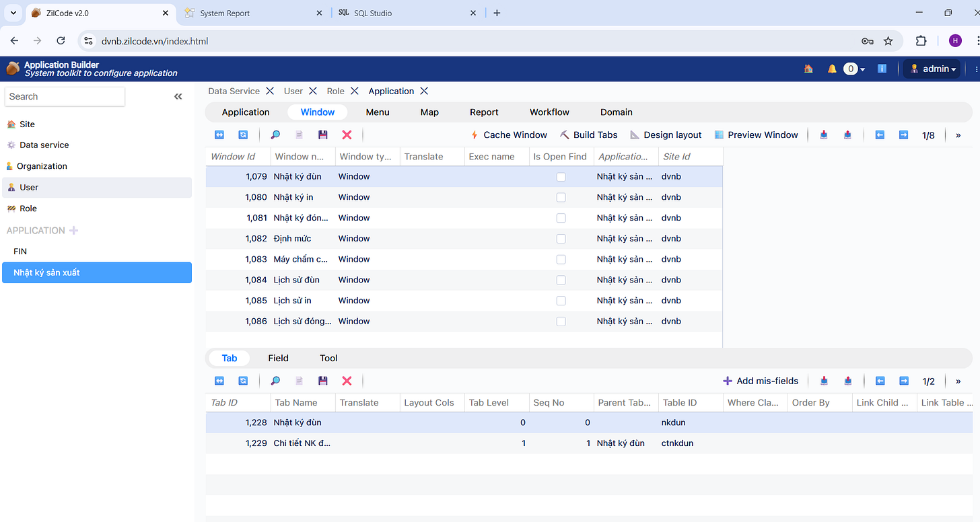The height and width of the screenshot is (522, 980).
Task: Open the notifications count dropdown arrow
Action: [x=863, y=69]
